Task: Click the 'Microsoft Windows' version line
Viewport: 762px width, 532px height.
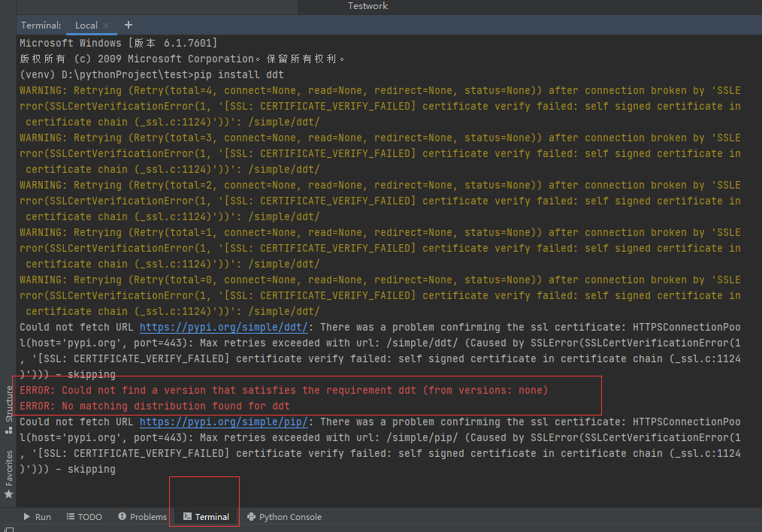Action: tap(118, 44)
